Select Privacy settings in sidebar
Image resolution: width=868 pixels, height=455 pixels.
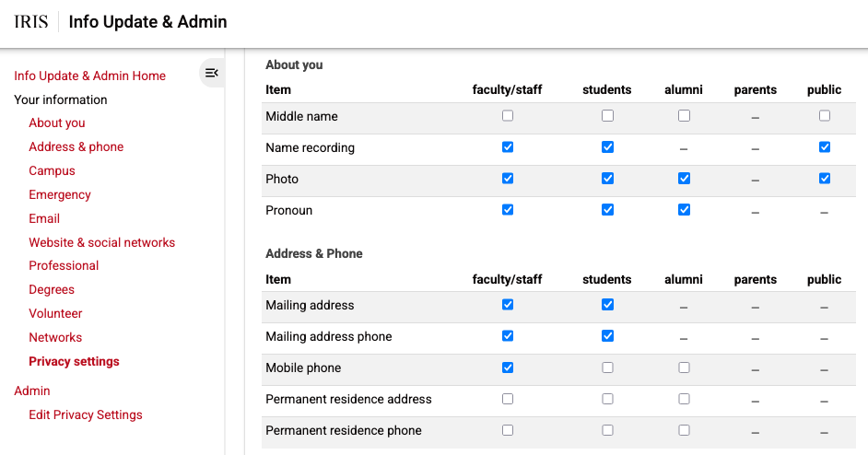point(75,361)
